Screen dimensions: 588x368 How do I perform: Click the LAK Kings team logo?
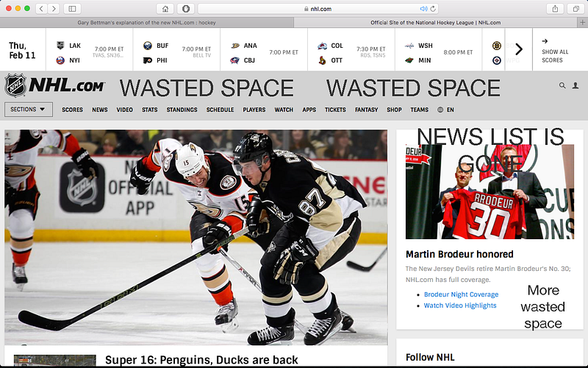click(x=60, y=46)
